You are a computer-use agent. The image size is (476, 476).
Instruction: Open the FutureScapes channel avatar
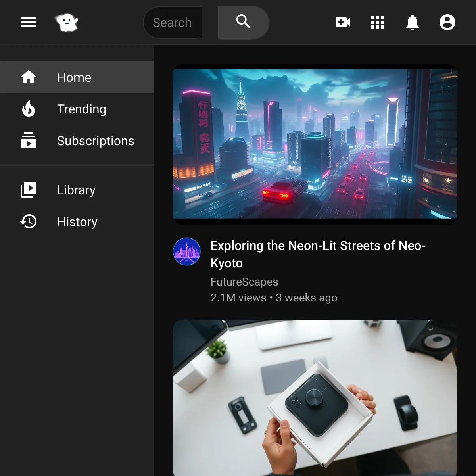[187, 251]
